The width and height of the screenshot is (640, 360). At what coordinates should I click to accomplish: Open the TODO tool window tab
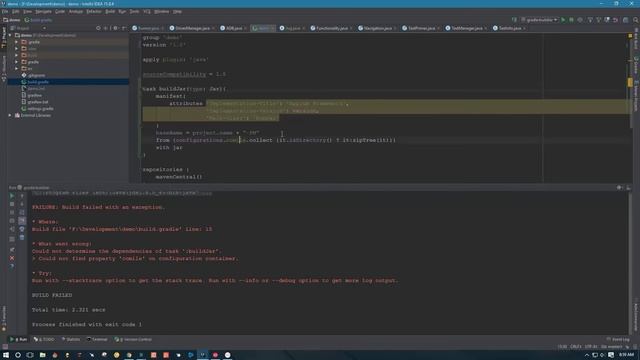pos(44,339)
